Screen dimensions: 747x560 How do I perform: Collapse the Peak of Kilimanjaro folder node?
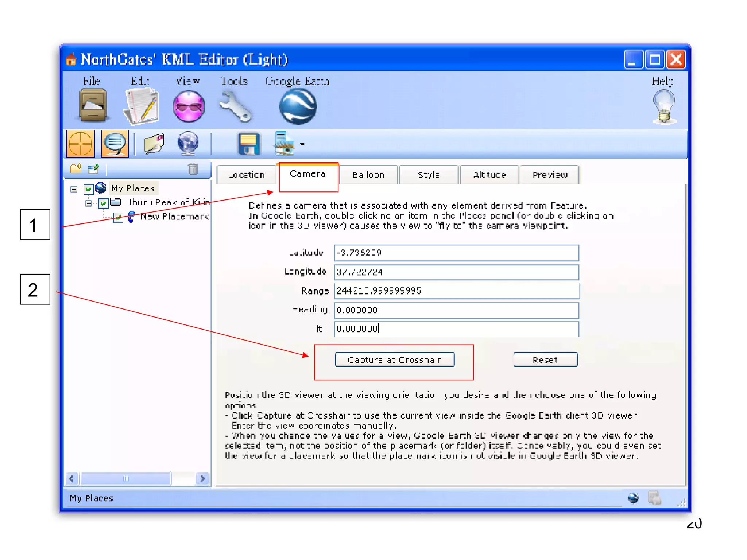88,203
